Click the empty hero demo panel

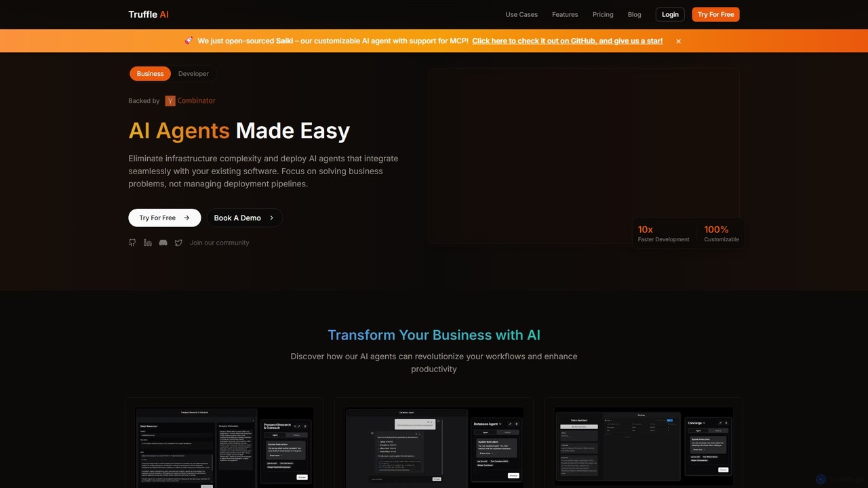click(x=583, y=156)
